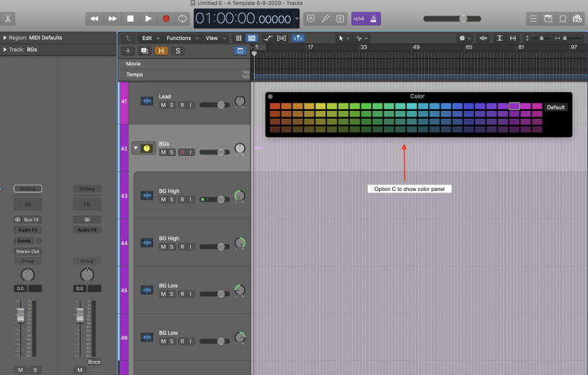The width and height of the screenshot is (588, 375).
Task: Mute track 45 BG Low
Action: click(163, 294)
